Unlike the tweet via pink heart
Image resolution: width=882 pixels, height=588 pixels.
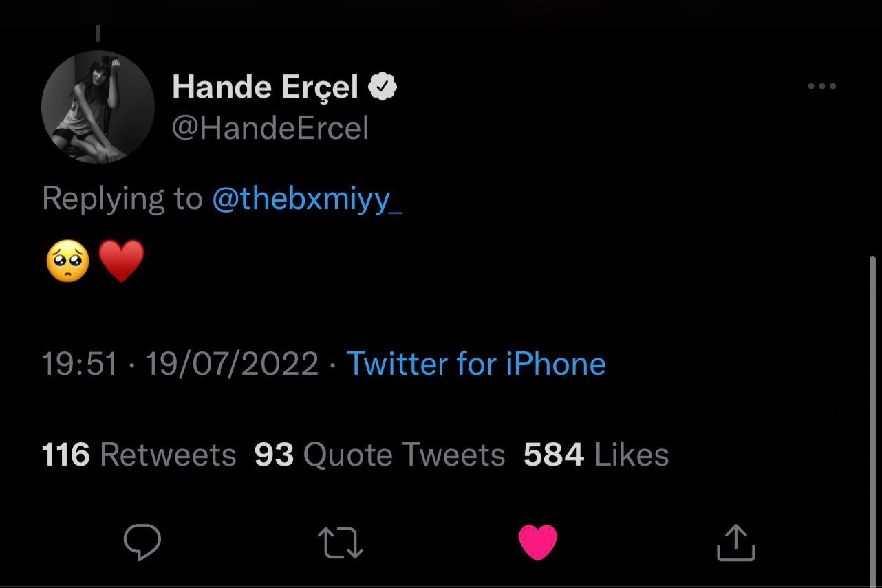(x=537, y=543)
